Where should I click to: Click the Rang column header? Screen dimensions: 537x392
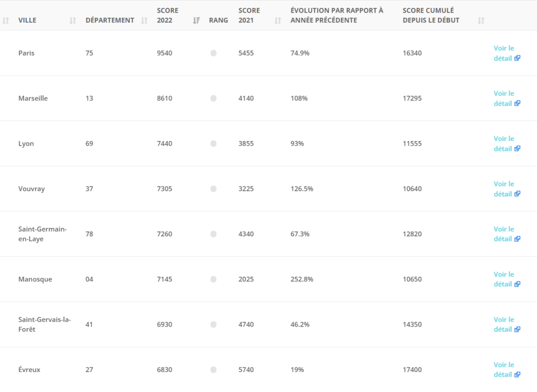click(218, 20)
